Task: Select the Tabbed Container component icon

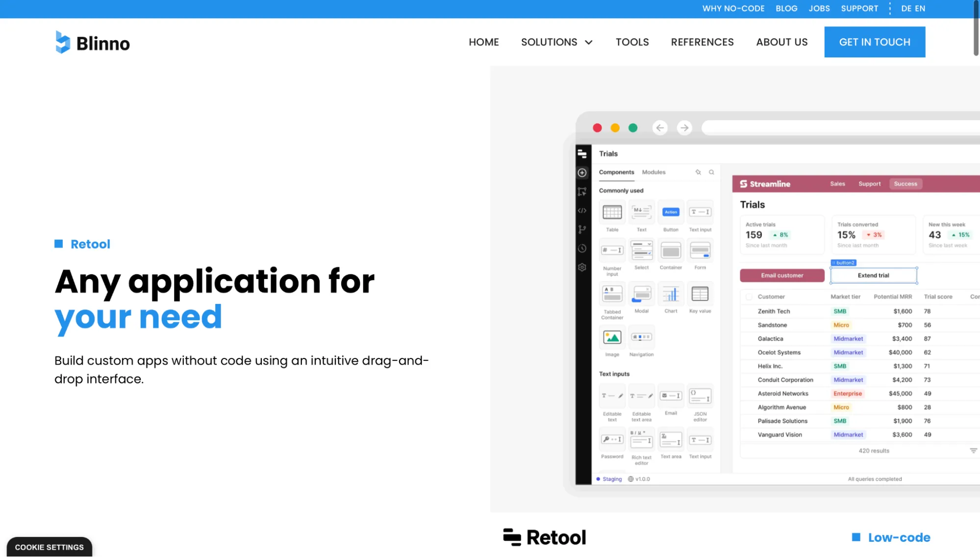Action: pyautogui.click(x=612, y=294)
